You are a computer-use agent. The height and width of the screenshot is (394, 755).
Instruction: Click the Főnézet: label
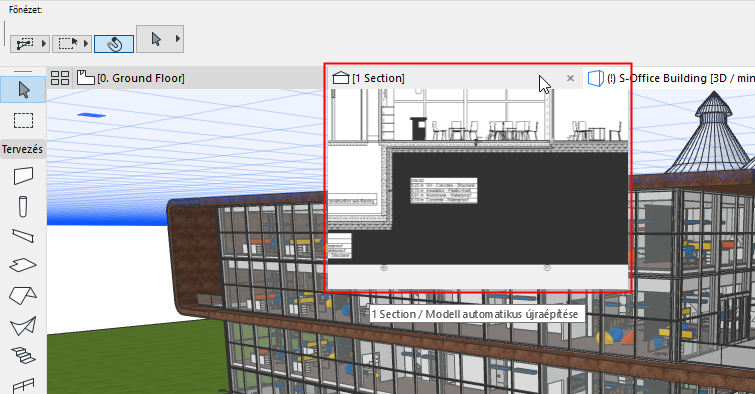coord(26,10)
